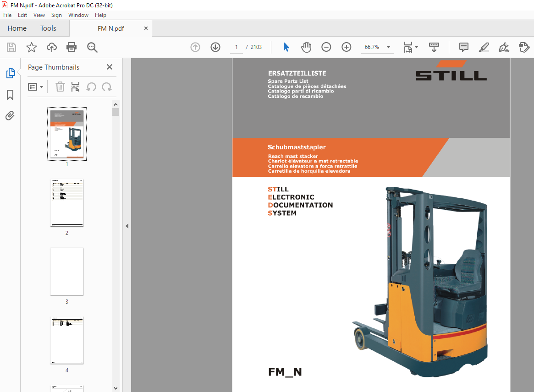
Task: Open Page Thumbnails sidebar icon
Action: tap(10, 73)
